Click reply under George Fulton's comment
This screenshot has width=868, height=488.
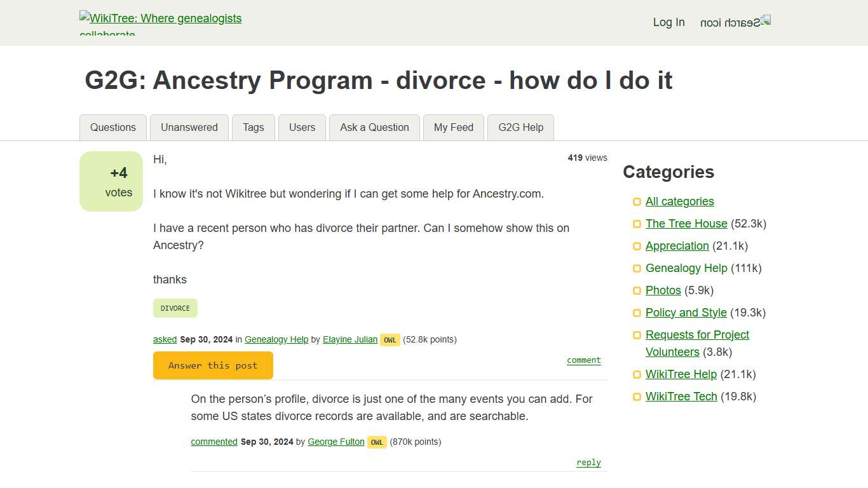[588, 462]
